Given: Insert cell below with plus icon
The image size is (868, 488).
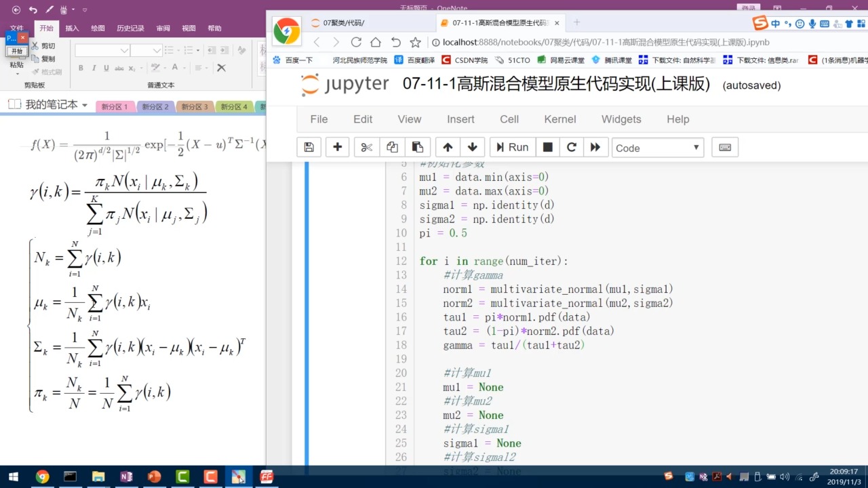Looking at the screenshot, I should (337, 147).
